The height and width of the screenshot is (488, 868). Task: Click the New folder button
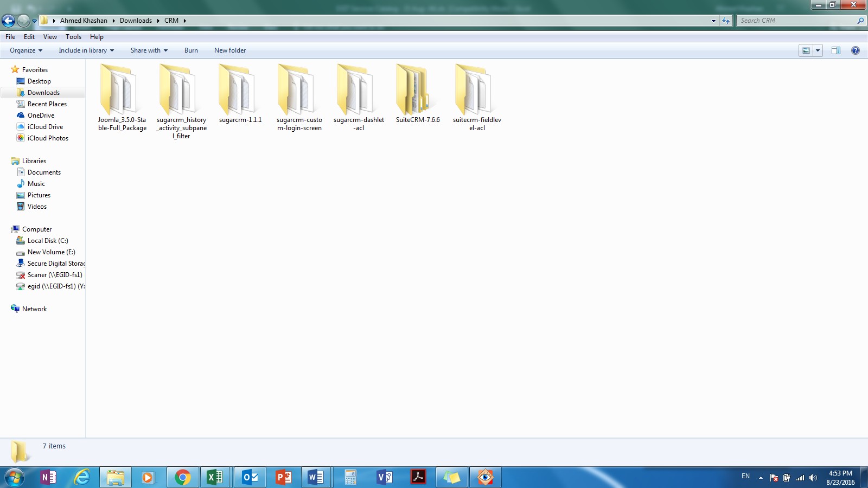(x=230, y=50)
